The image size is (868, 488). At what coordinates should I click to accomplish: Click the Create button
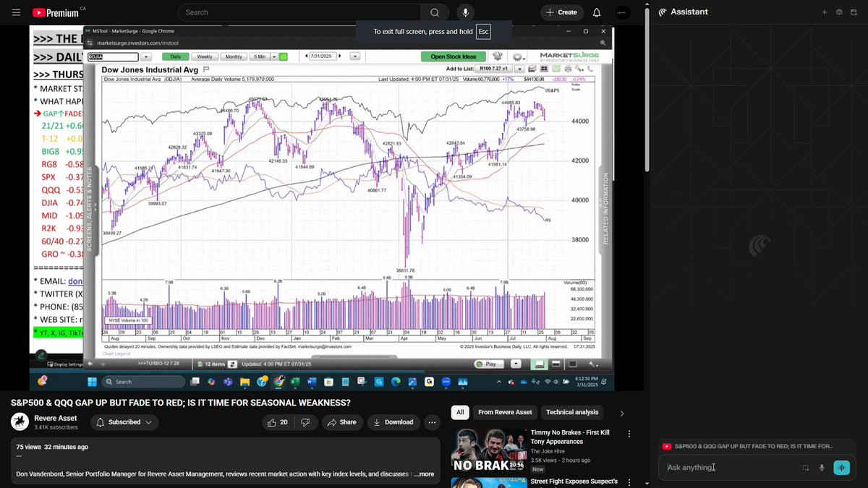(562, 12)
